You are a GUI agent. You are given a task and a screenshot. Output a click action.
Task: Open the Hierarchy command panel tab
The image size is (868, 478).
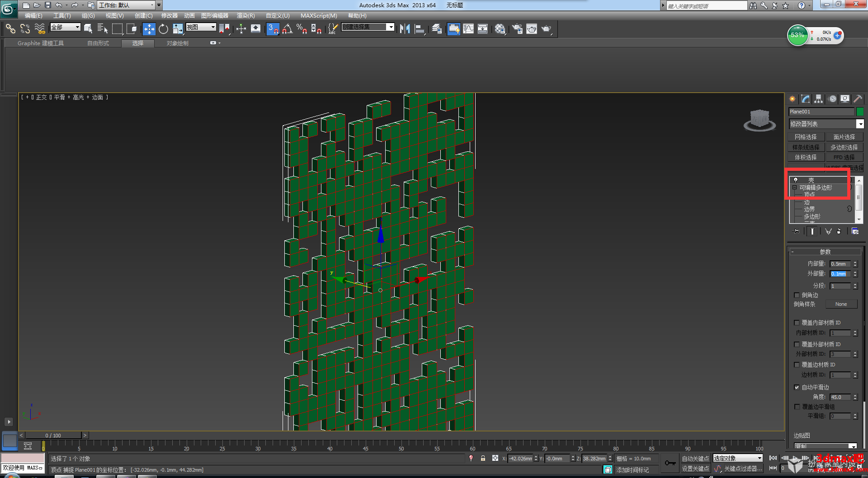818,99
